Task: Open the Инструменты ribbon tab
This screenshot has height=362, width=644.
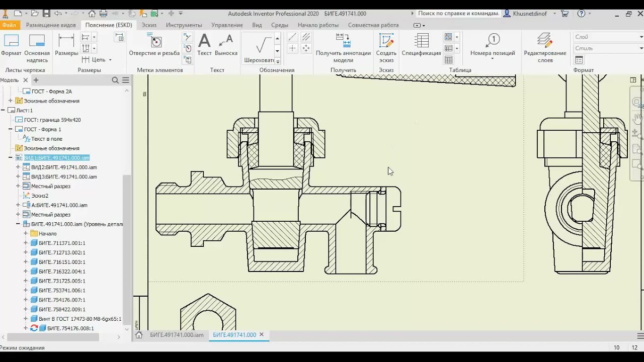Action: (184, 25)
